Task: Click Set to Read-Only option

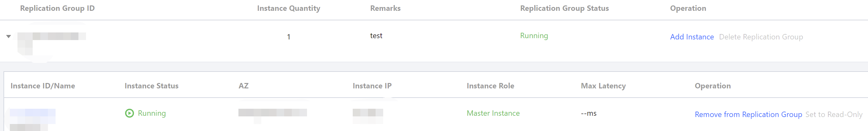Action: click(834, 114)
